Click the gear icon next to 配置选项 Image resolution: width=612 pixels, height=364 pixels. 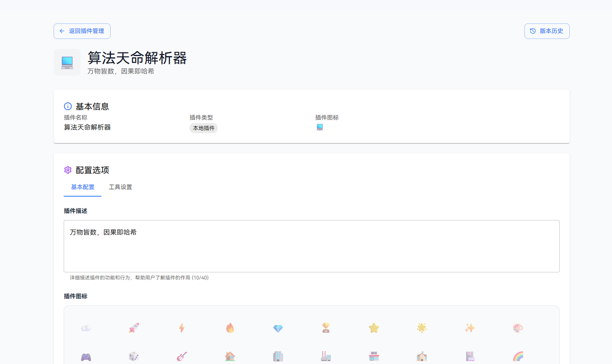point(68,170)
